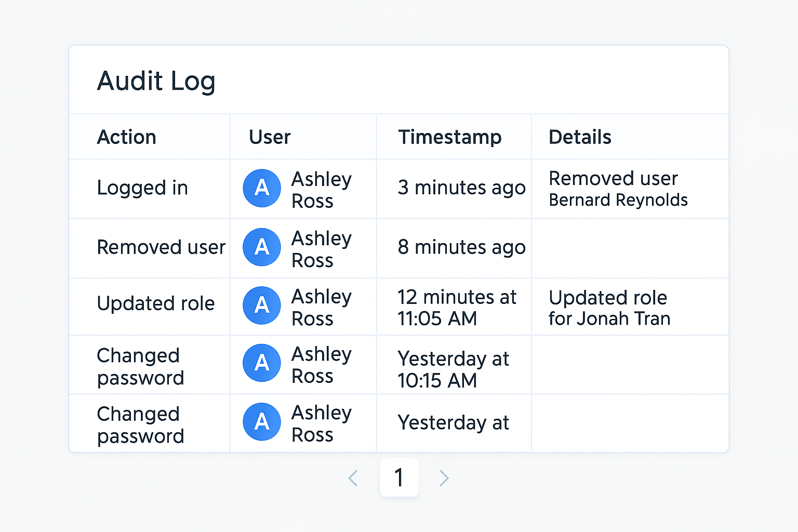
Task: Select page 1 in the pagination
Action: point(399,478)
